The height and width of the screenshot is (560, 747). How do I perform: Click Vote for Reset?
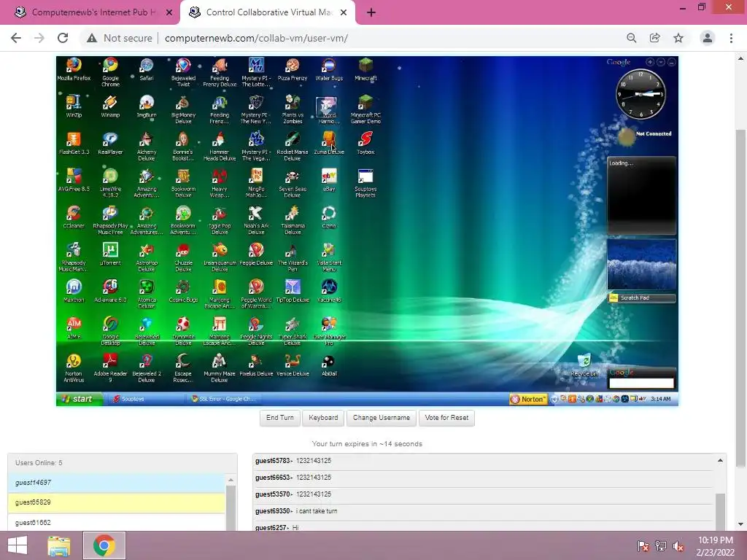click(x=447, y=418)
